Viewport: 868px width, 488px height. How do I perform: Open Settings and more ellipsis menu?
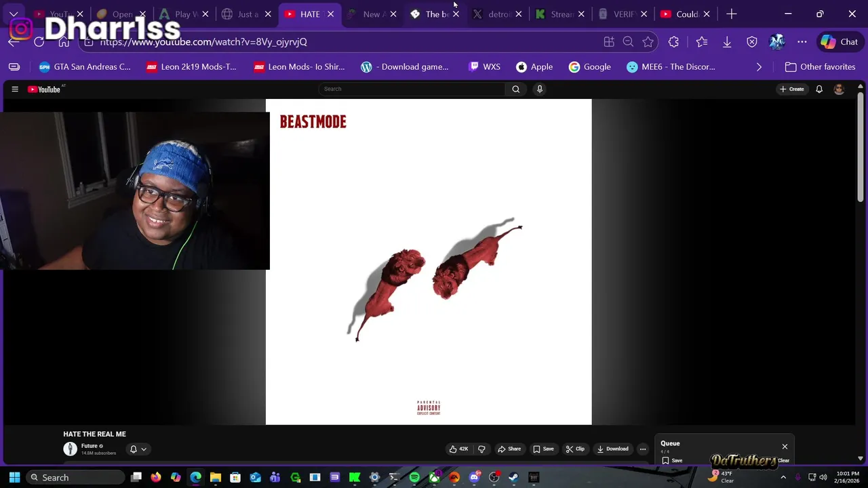pos(802,42)
